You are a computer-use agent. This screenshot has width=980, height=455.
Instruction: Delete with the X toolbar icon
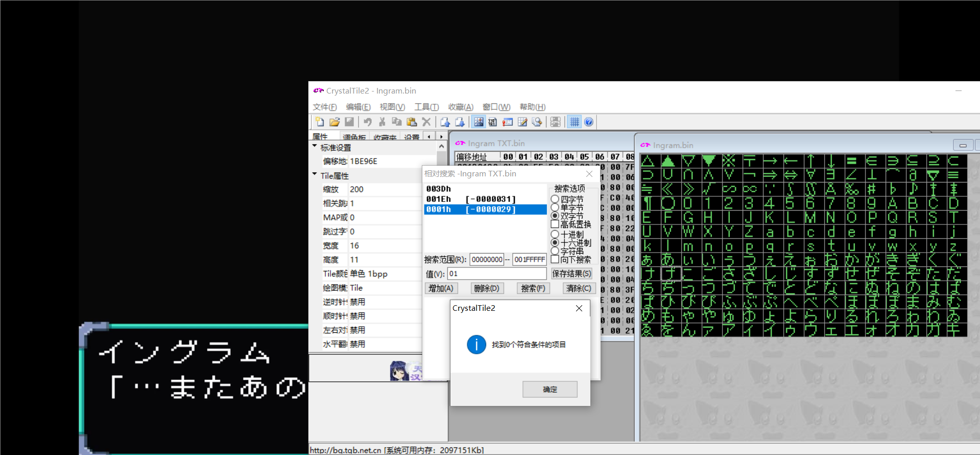coord(426,122)
